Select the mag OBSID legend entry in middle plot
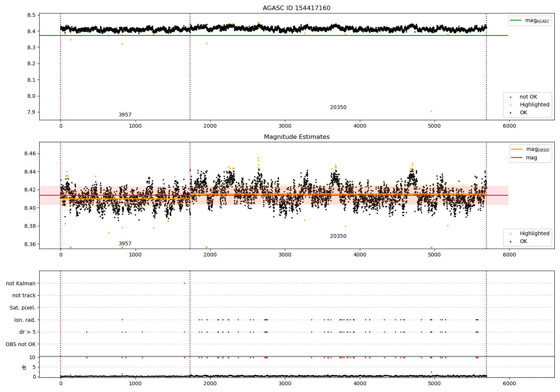Screen dimensions: 560x392 click(x=531, y=150)
